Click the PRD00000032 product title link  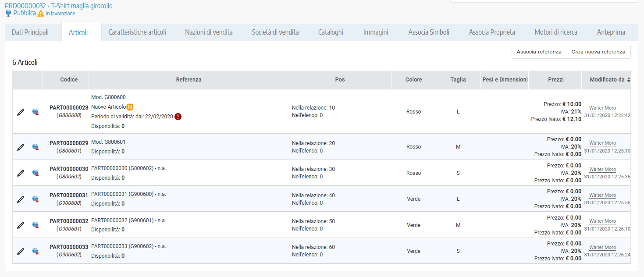click(59, 6)
